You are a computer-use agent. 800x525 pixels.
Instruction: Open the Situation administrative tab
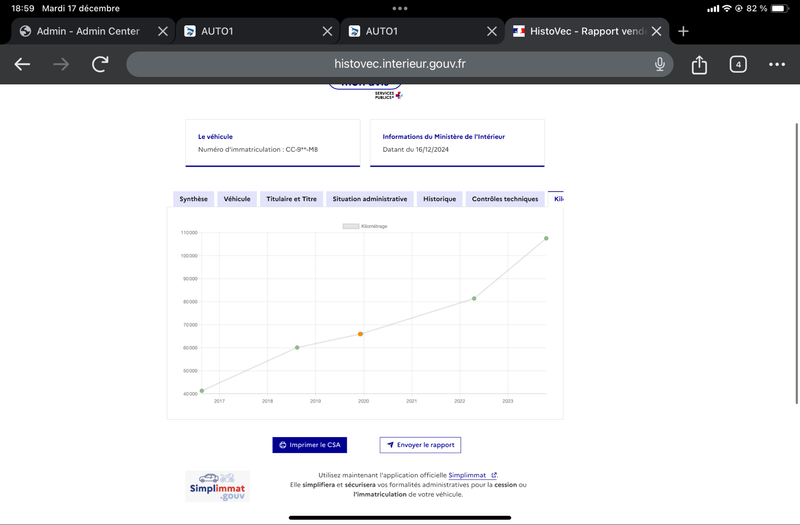coord(370,199)
